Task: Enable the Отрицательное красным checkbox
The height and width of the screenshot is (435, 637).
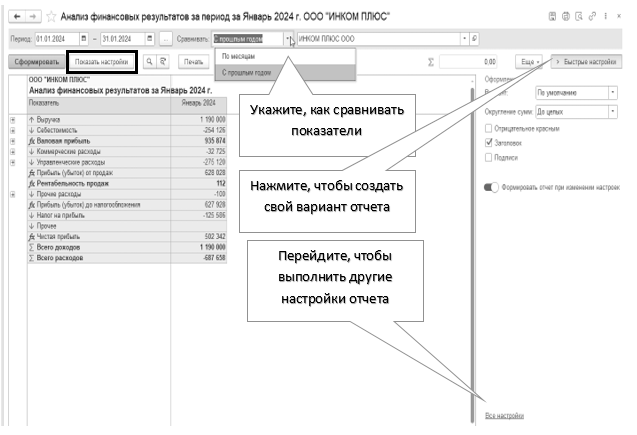Action: click(489, 128)
